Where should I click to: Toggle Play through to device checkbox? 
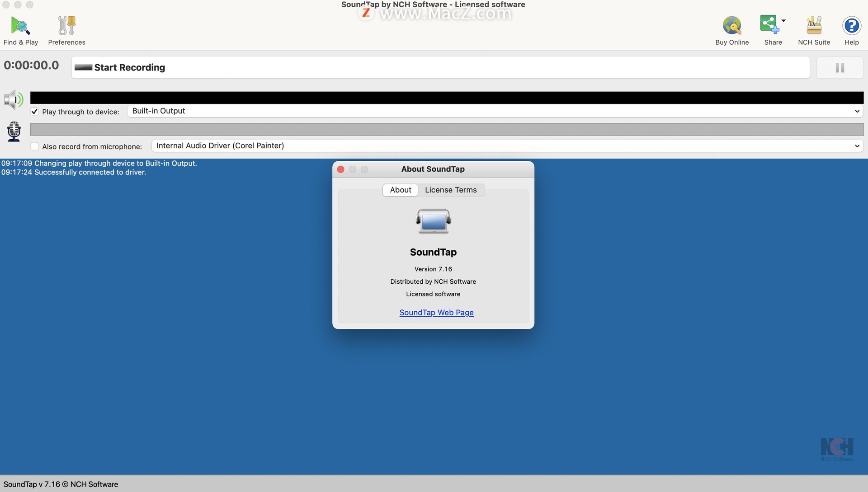34,112
